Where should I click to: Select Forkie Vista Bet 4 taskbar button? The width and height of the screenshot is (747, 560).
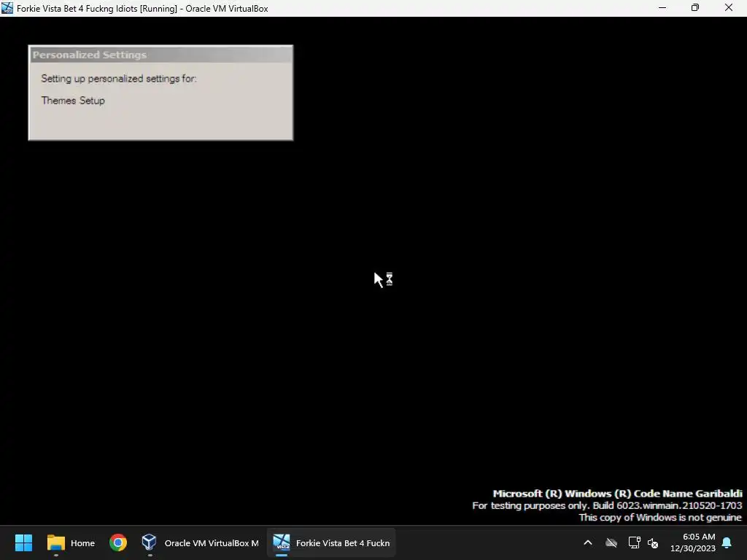[x=331, y=542]
